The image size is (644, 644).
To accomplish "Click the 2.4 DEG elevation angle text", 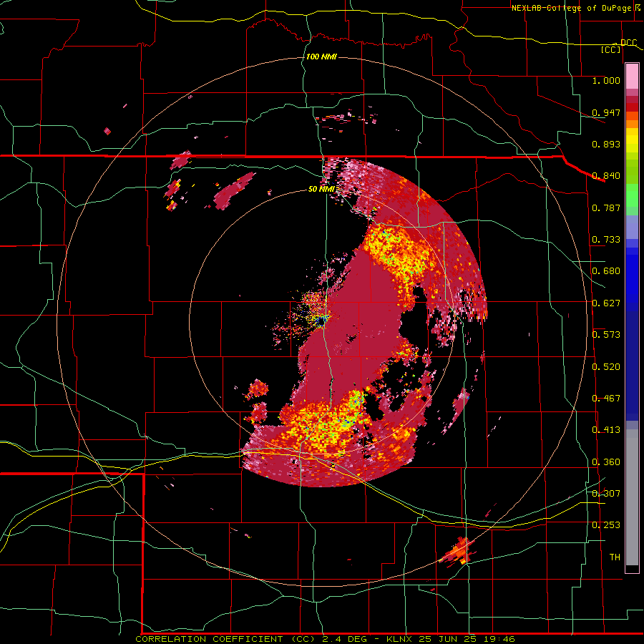I will (x=344, y=639).
